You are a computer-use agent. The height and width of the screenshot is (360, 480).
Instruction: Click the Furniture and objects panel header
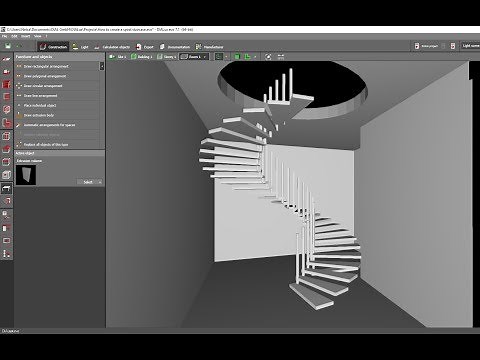pos(59,57)
